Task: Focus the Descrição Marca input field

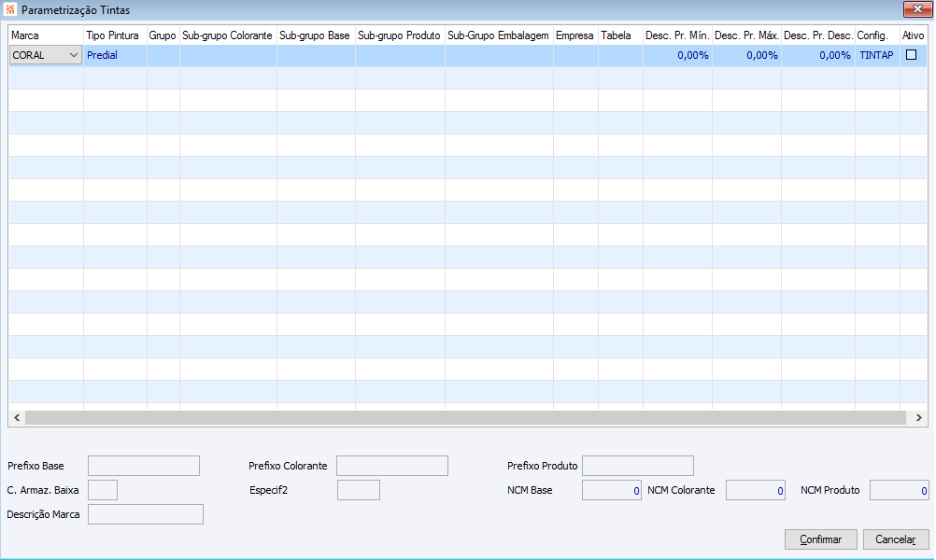Action: point(146,514)
